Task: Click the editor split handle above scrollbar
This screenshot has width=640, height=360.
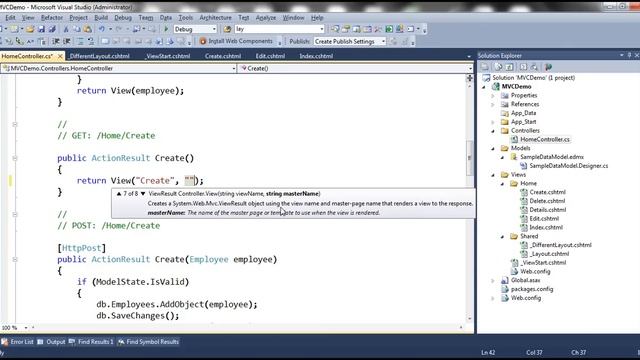Action: 469,78
